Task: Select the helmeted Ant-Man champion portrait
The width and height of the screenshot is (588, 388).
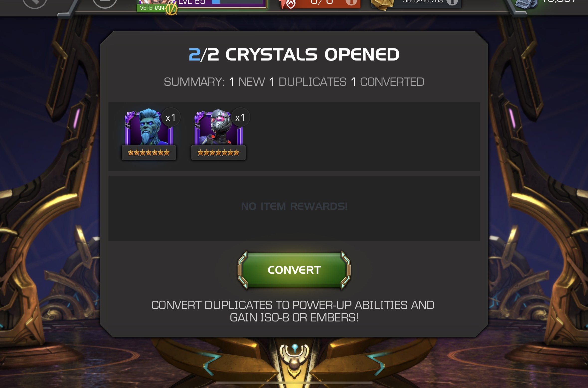Action: click(218, 128)
